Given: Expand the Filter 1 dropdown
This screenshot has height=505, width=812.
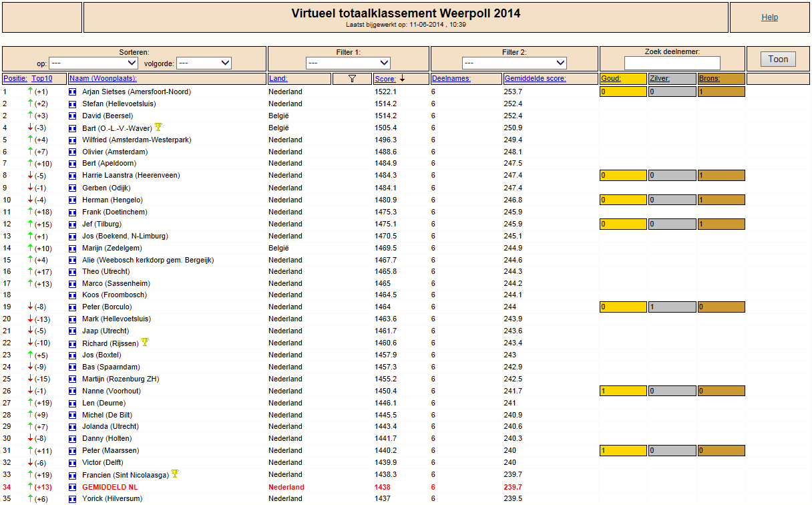Looking at the screenshot, I should coord(349,63).
